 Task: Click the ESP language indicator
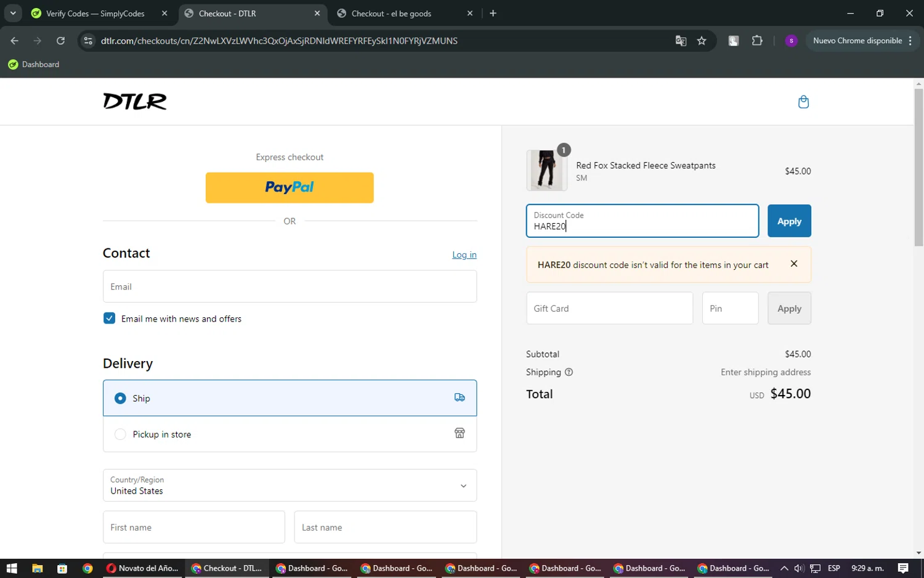834,568
